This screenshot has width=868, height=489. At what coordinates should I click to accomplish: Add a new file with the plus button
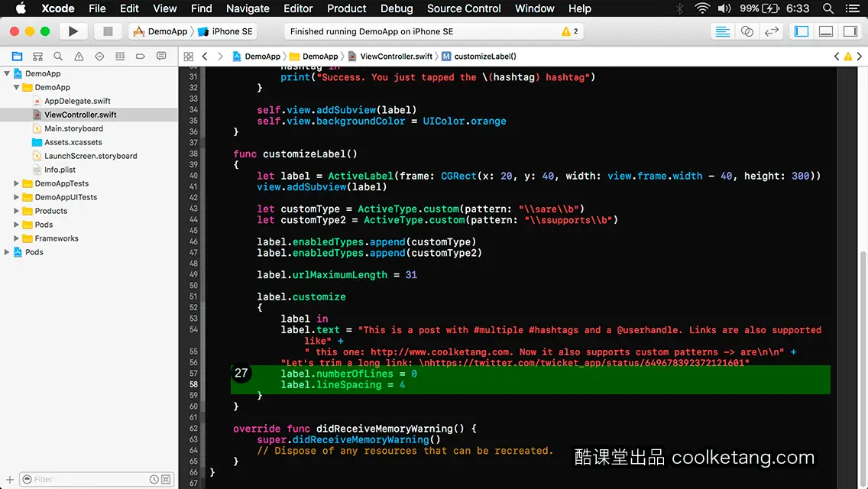click(x=9, y=479)
